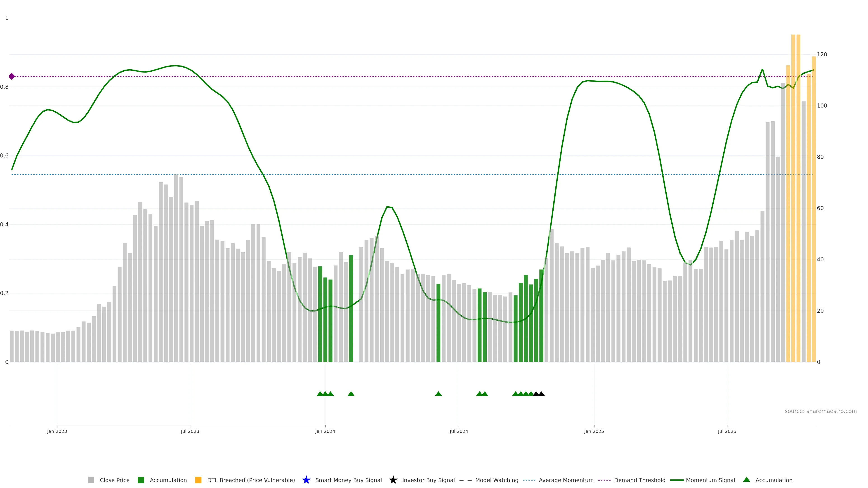The height and width of the screenshot is (488, 868).
Task: Click the Jul 2025 axis label
Action: pyautogui.click(x=727, y=431)
